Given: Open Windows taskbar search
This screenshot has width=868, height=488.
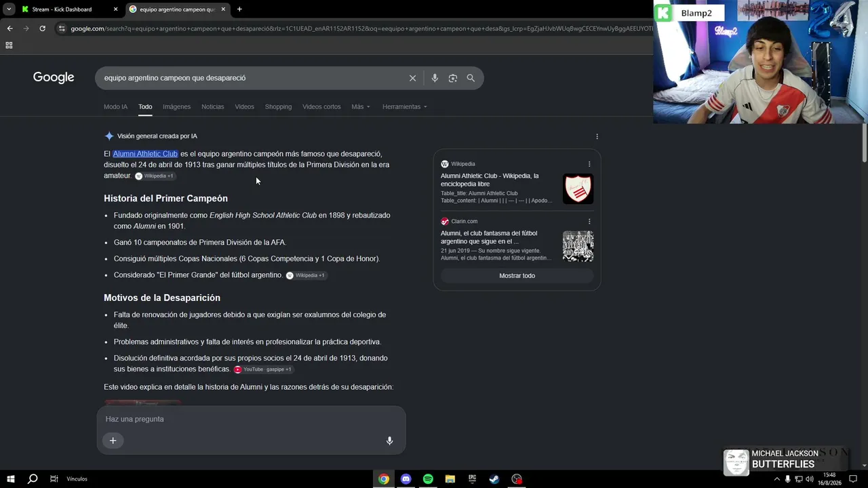Looking at the screenshot, I should (x=32, y=479).
